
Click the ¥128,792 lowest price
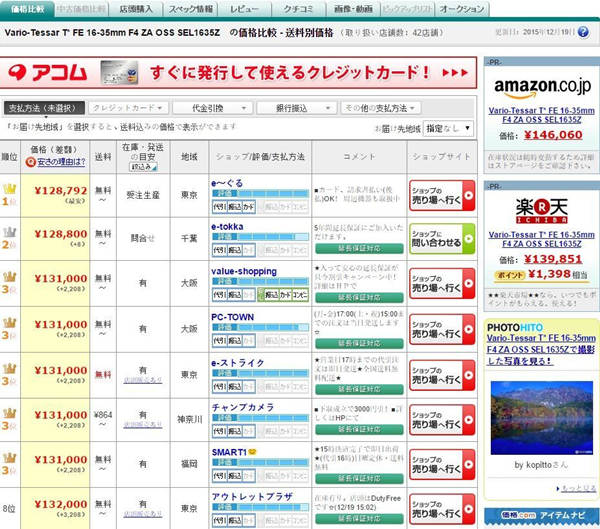pos(60,191)
